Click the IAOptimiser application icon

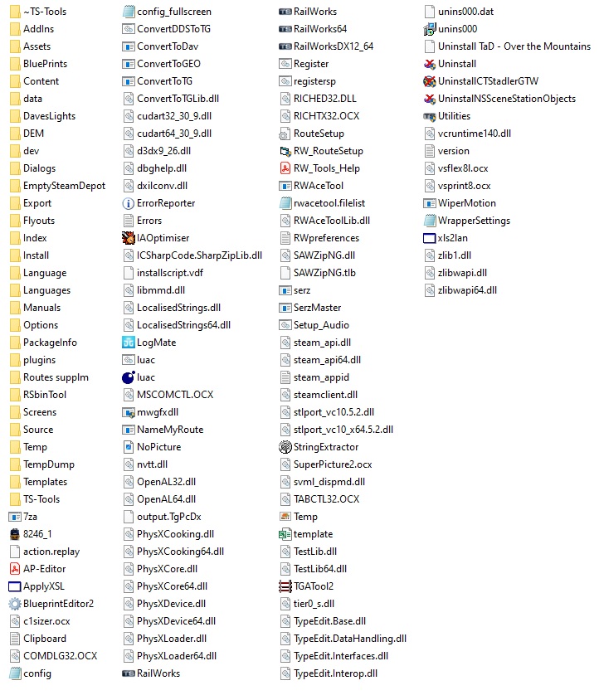(129, 238)
